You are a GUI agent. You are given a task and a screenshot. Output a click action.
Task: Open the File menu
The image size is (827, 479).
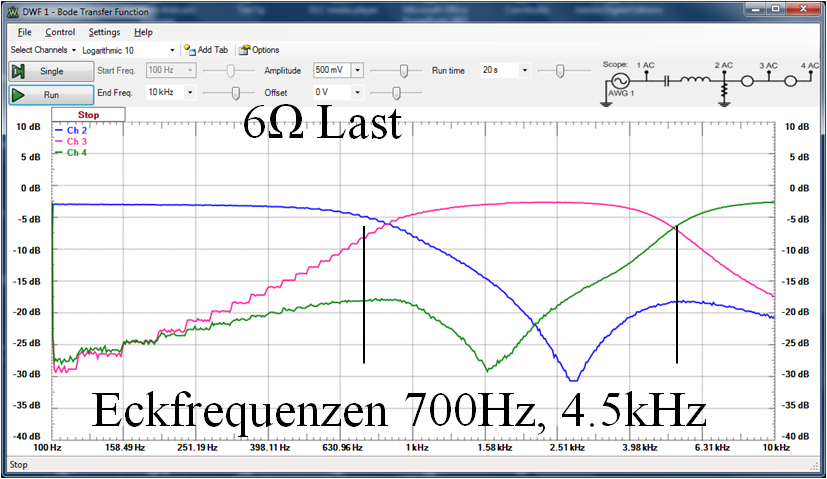pyautogui.click(x=24, y=32)
